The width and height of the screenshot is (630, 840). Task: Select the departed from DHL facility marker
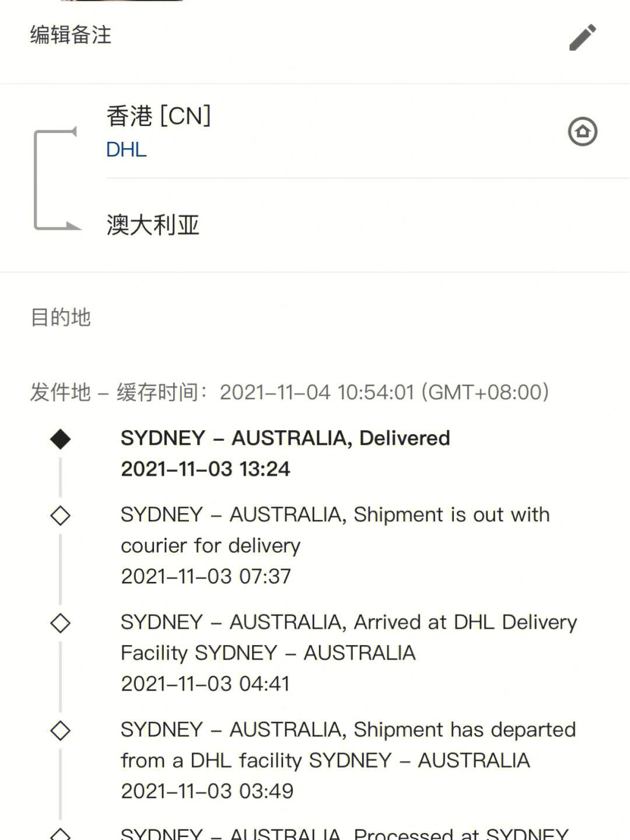[x=60, y=730]
